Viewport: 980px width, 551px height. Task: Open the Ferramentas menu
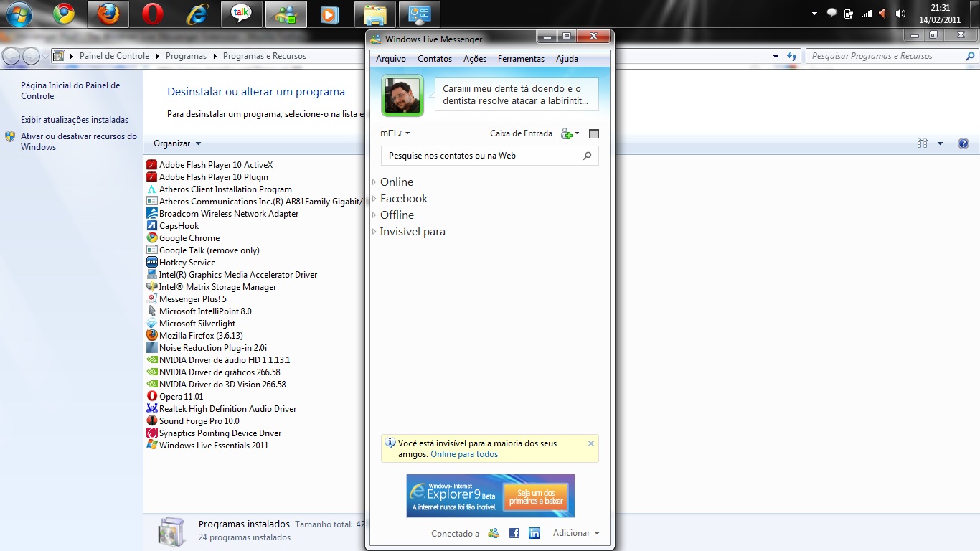coord(521,59)
